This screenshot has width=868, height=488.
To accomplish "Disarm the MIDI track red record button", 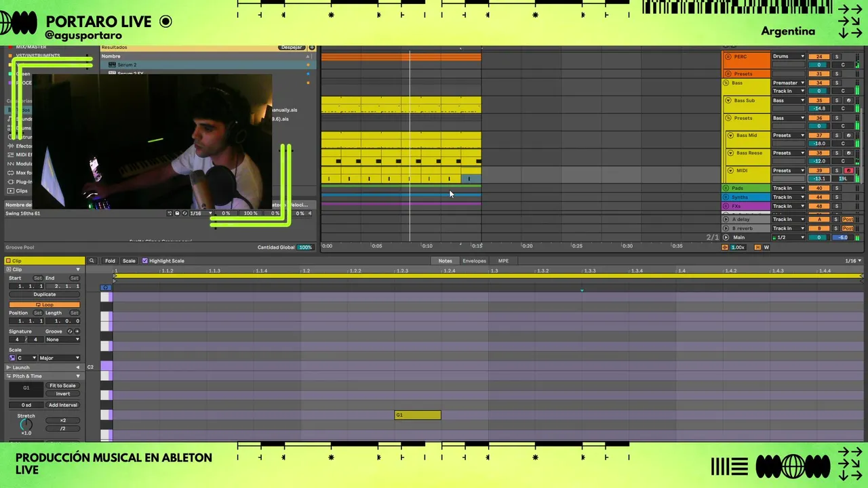I will click(848, 171).
